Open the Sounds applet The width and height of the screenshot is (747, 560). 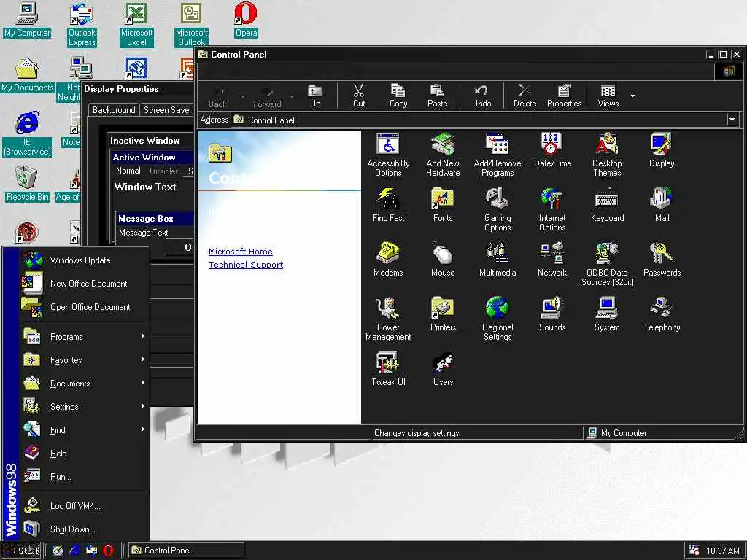pos(552,314)
